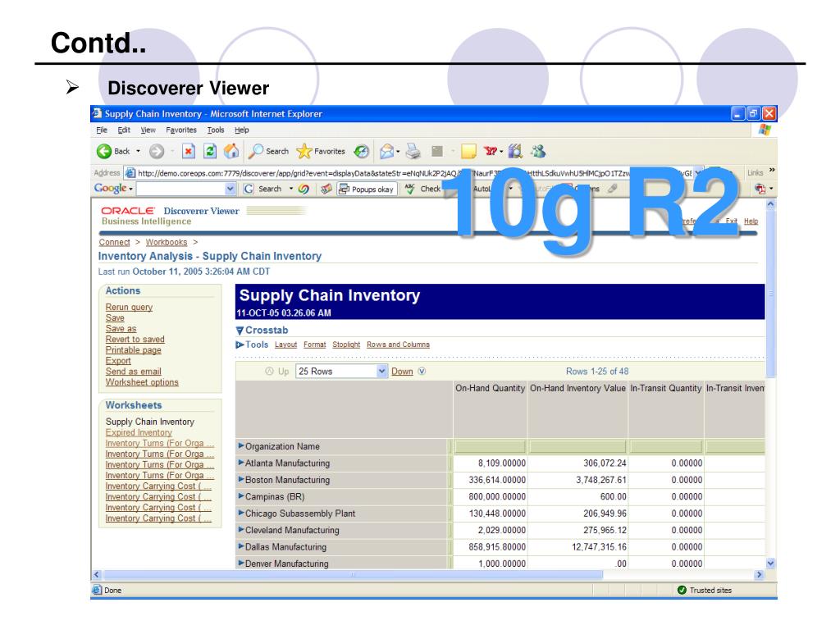Click Popups okay in Google toolbar
This screenshot has height=630, width=840.
[x=367, y=189]
